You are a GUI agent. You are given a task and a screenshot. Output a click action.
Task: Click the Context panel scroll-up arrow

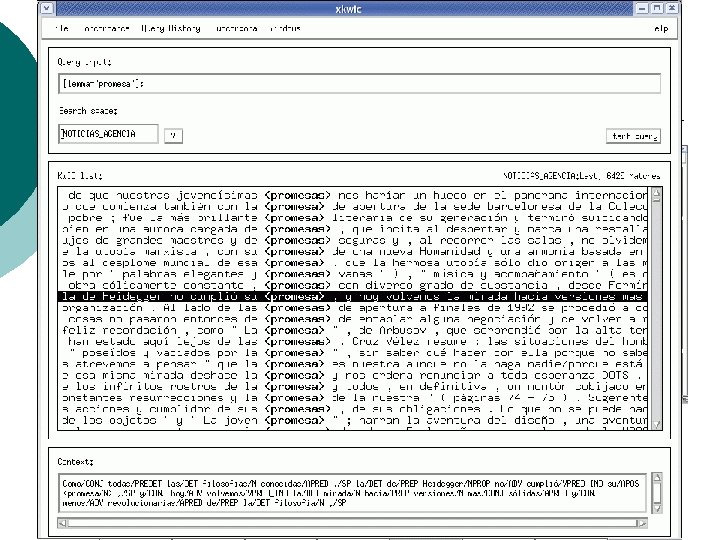tap(657, 478)
